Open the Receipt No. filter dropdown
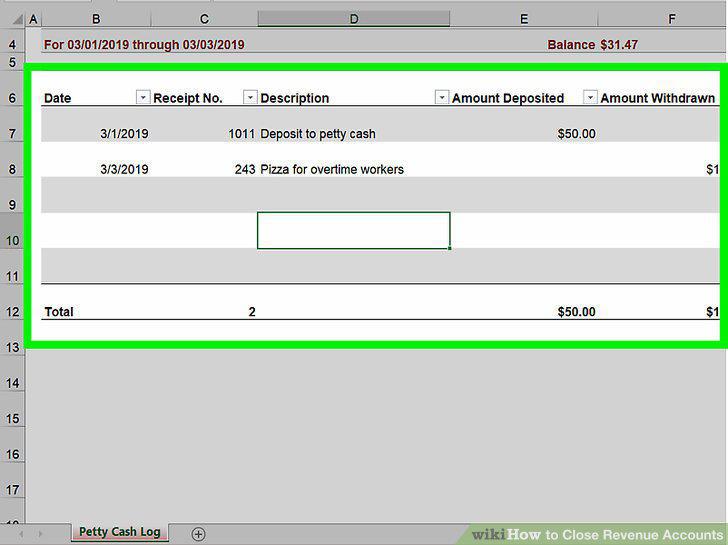Image resolution: width=728 pixels, height=545 pixels. tap(250, 97)
